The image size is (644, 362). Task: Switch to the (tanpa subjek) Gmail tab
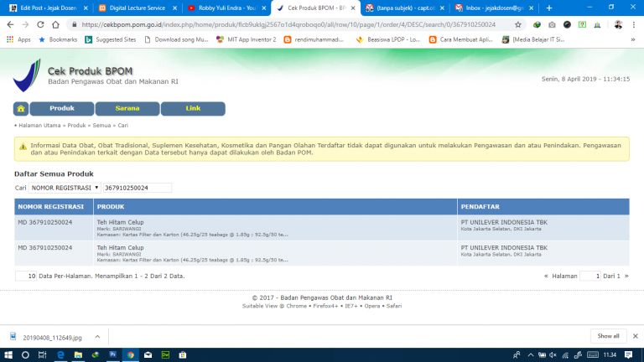coord(405,8)
